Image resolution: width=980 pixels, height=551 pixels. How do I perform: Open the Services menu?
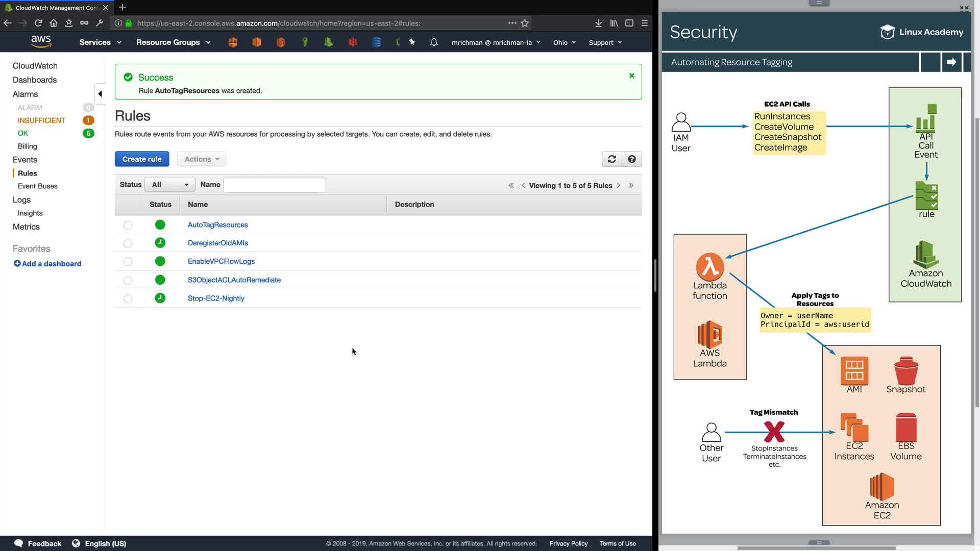point(100,42)
